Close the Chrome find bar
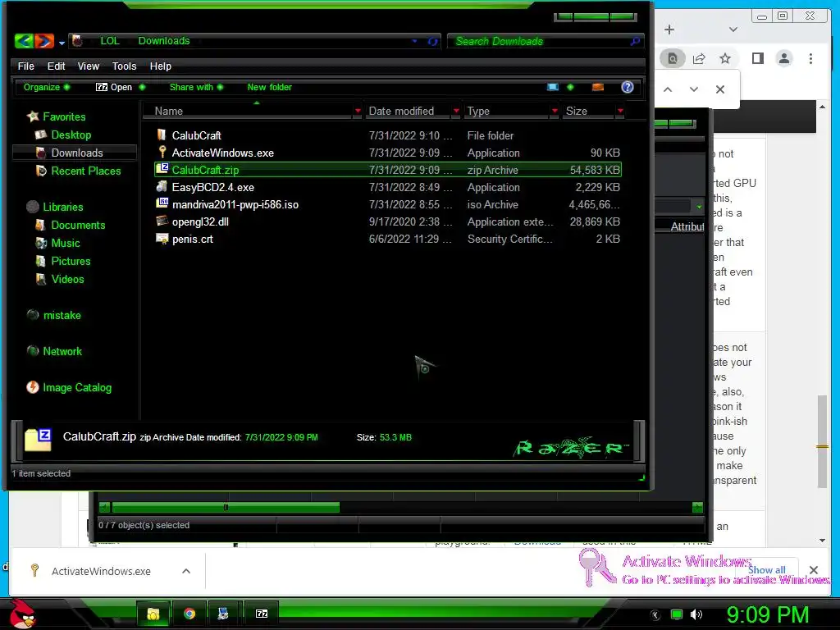The image size is (840, 630). click(720, 89)
